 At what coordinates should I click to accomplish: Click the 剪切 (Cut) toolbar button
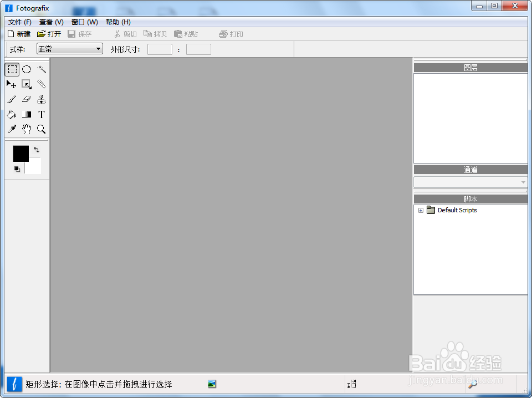pyautogui.click(x=125, y=34)
